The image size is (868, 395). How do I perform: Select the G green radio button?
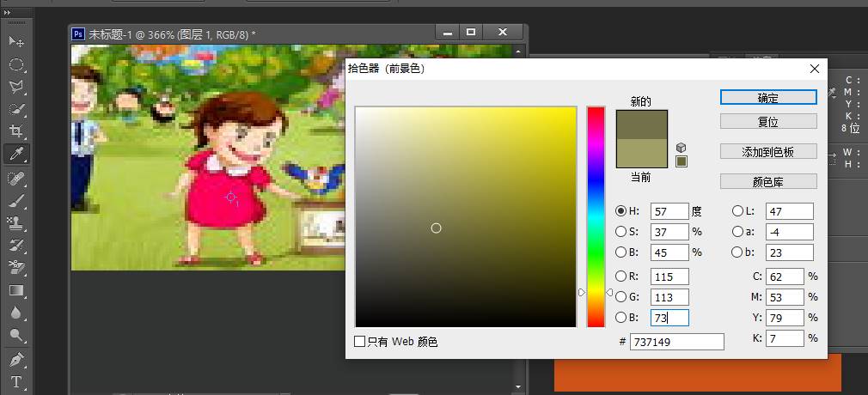[621, 297]
